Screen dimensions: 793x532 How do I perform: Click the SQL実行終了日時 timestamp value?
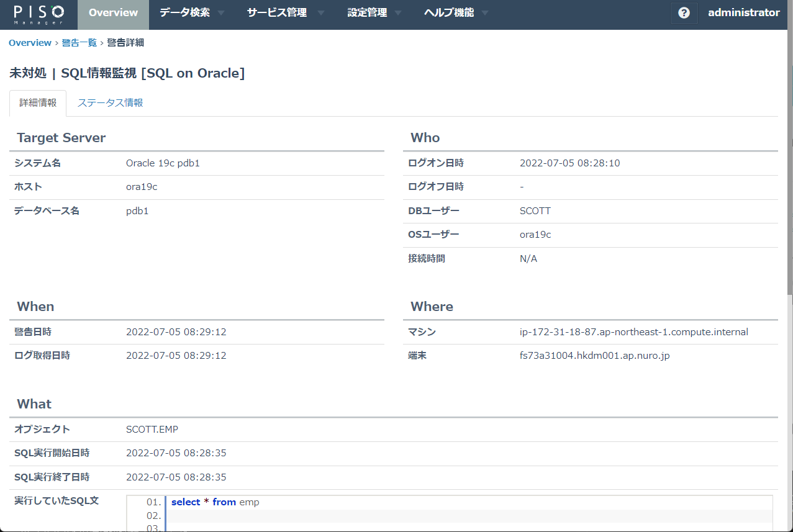click(x=176, y=477)
